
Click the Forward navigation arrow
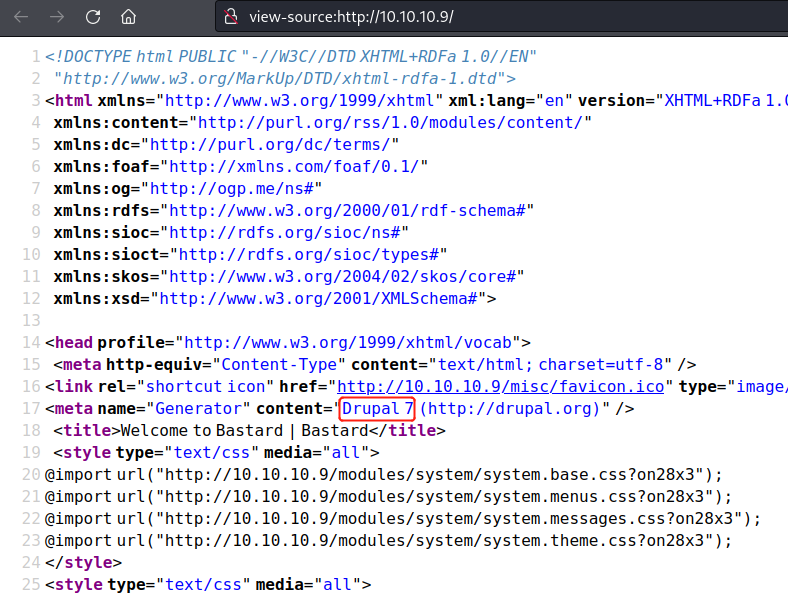click(57, 17)
